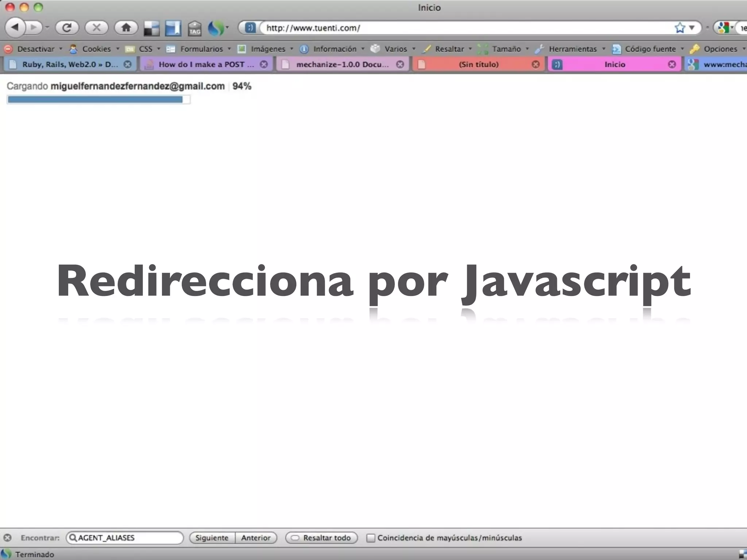Click the miguelfernandezfernandez@gmail.com text
The height and width of the screenshot is (560, 747).
tap(138, 86)
